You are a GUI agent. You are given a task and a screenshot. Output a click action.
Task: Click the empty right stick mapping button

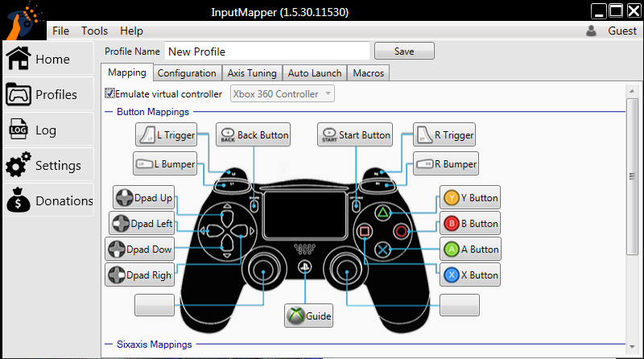pos(460,305)
